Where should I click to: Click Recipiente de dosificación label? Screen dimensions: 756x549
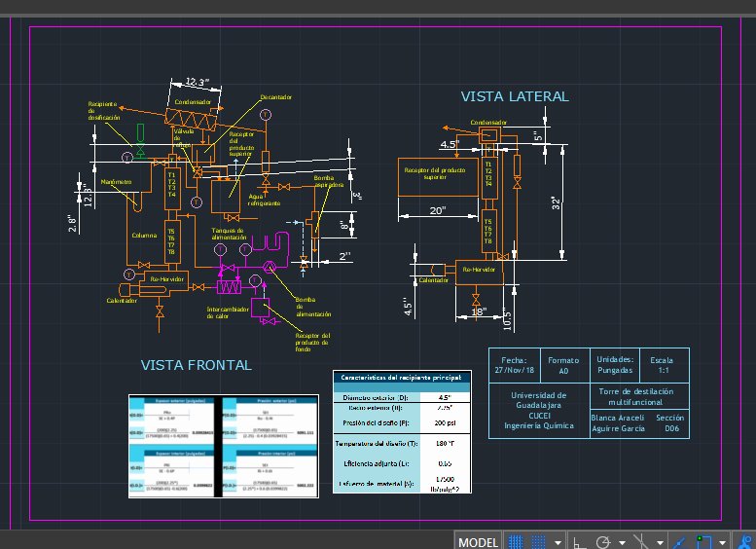coord(103,110)
